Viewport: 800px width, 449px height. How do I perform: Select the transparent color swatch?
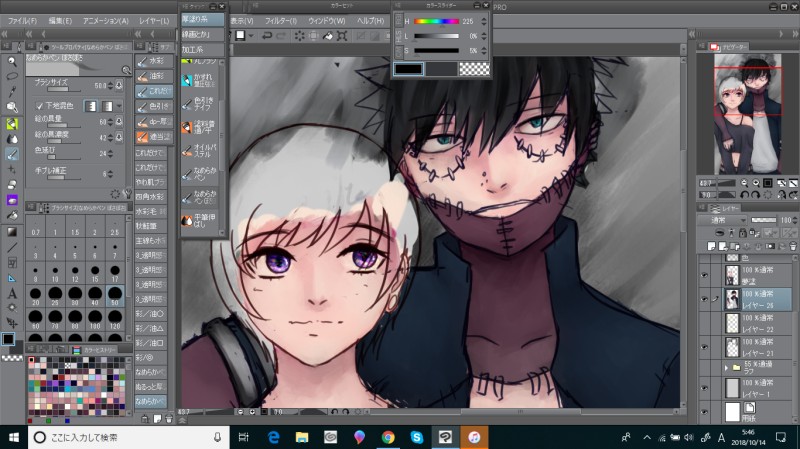(x=474, y=69)
